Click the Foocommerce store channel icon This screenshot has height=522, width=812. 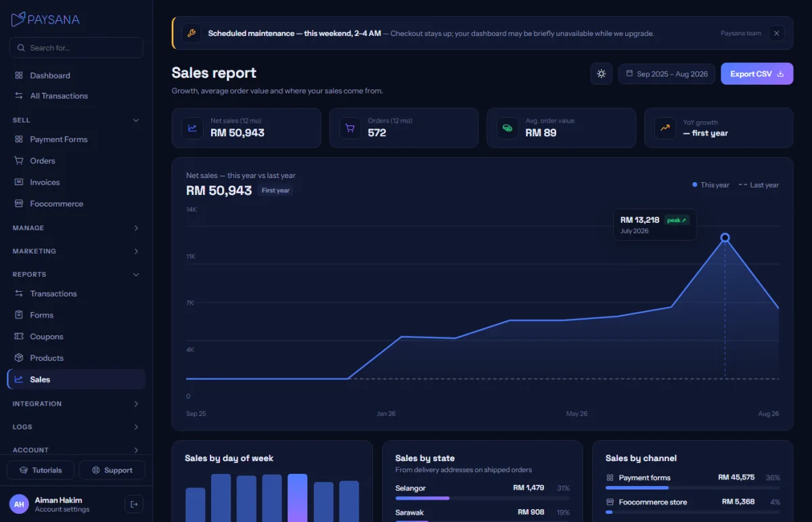[610, 502]
